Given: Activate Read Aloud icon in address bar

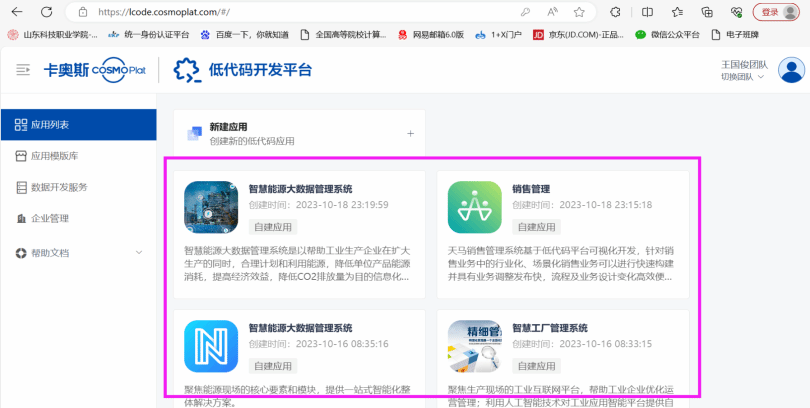Looking at the screenshot, I should click(x=552, y=12).
